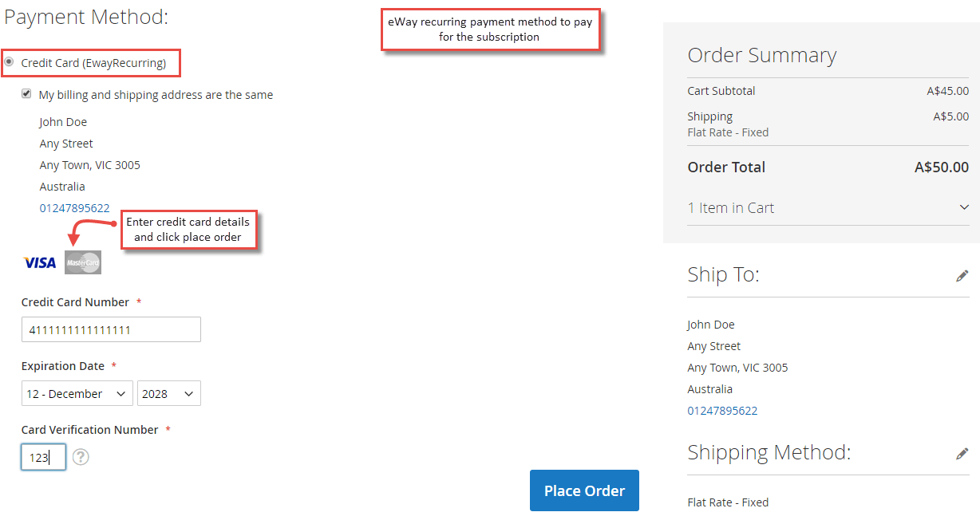Image resolution: width=980 pixels, height=516 pixels.
Task: Click the MasterCard logo icon
Action: (83, 262)
